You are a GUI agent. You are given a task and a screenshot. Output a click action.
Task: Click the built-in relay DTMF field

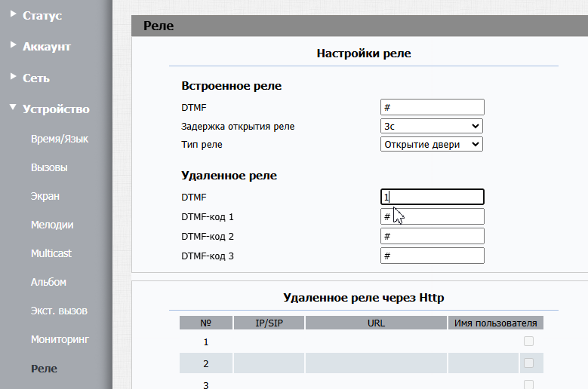point(432,107)
